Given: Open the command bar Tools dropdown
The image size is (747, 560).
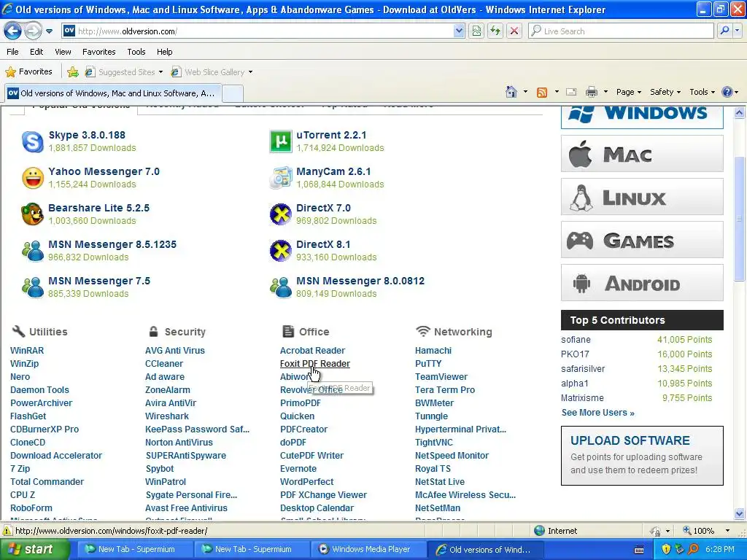Looking at the screenshot, I should tap(702, 92).
